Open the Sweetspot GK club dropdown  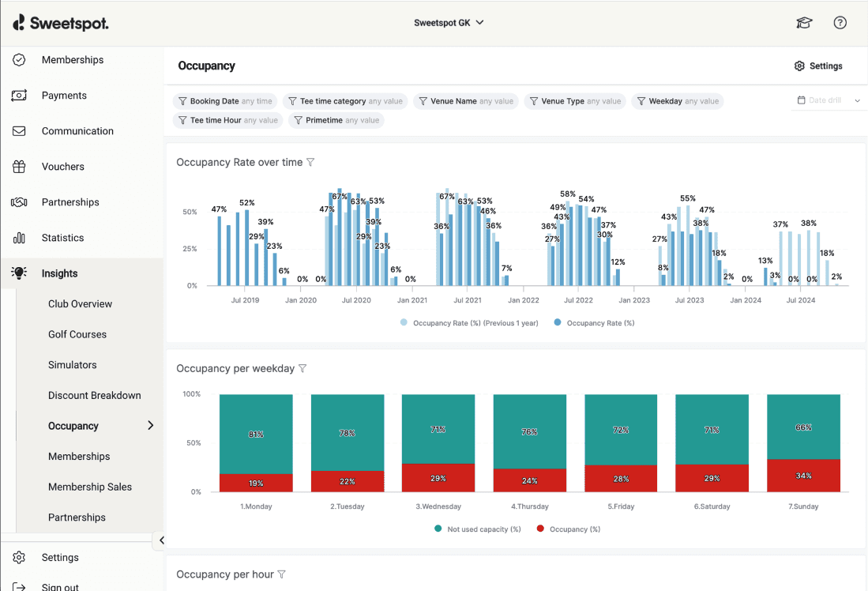(449, 23)
